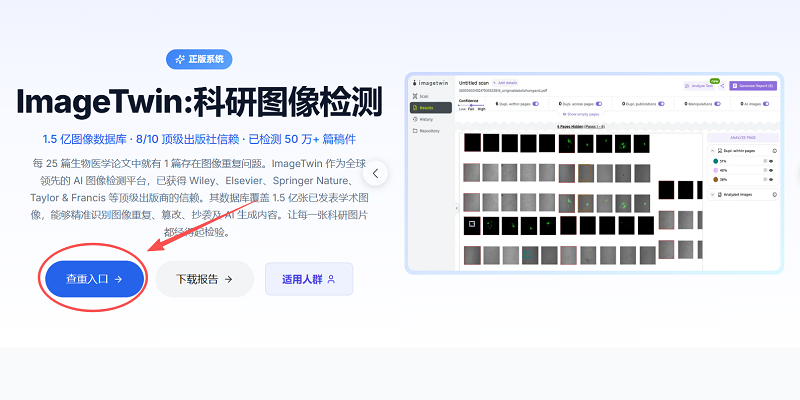This screenshot has width=800, height=400.
Task: Toggle Manipulations switch
Action: pyautogui.click(x=717, y=104)
